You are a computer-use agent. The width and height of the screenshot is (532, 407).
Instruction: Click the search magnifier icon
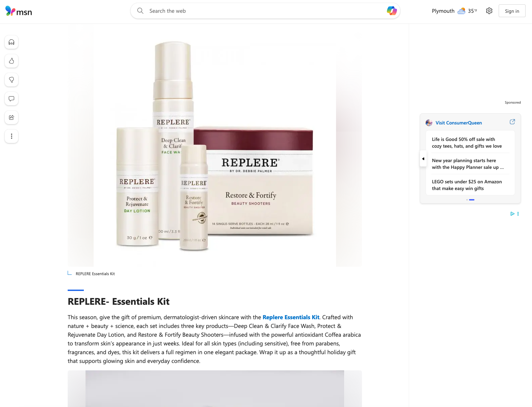140,11
